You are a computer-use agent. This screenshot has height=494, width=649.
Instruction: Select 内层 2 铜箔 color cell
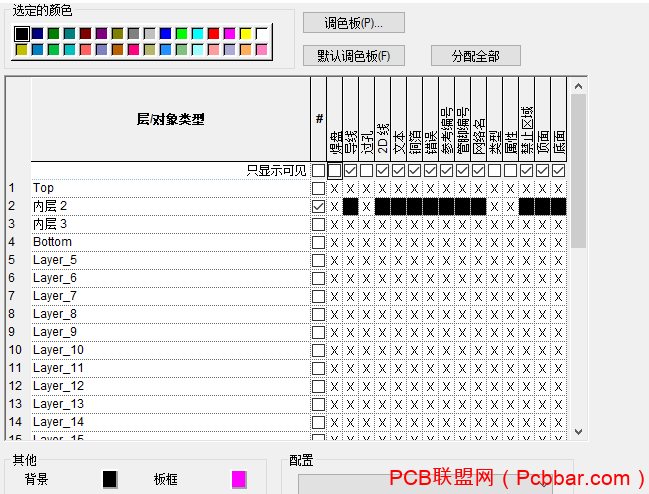(414, 206)
